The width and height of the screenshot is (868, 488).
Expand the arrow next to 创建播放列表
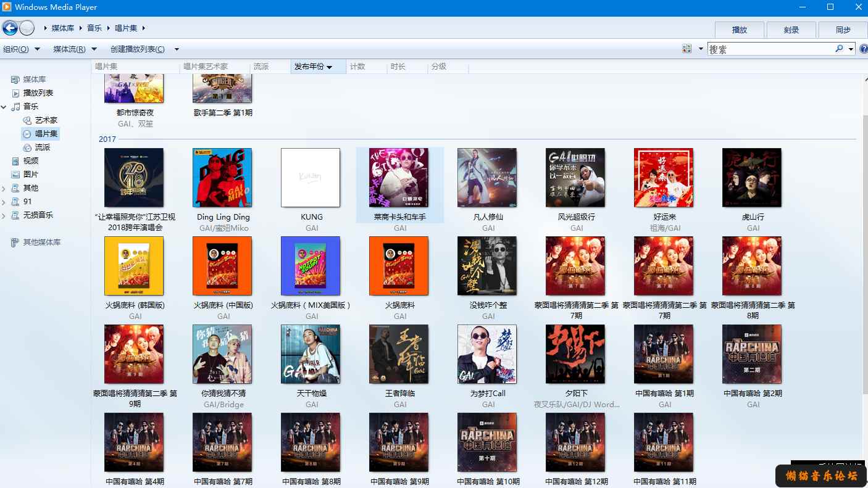point(177,49)
